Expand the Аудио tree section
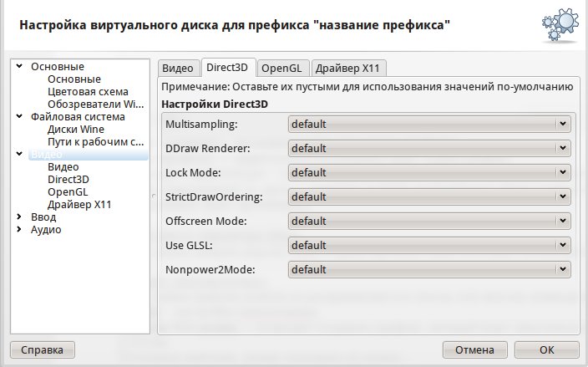This screenshot has width=588, height=367. (19, 230)
